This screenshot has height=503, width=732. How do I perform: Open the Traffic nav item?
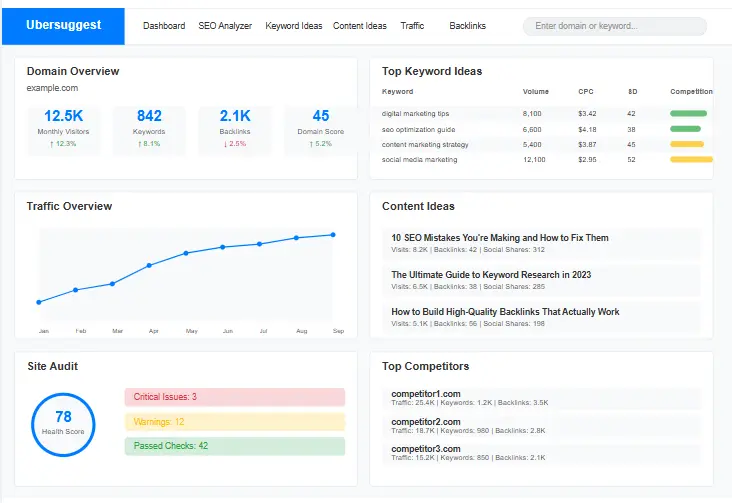click(x=412, y=26)
